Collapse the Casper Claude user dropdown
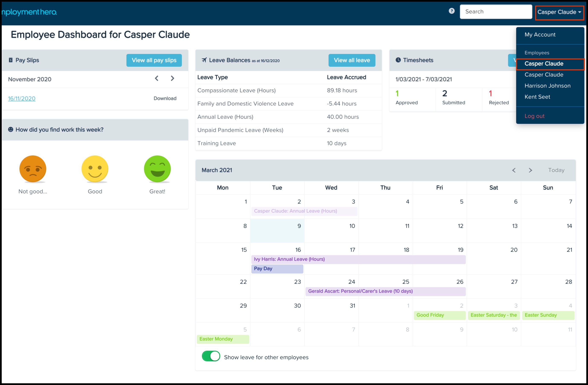Viewport: 588px width, 385px height. pos(559,12)
